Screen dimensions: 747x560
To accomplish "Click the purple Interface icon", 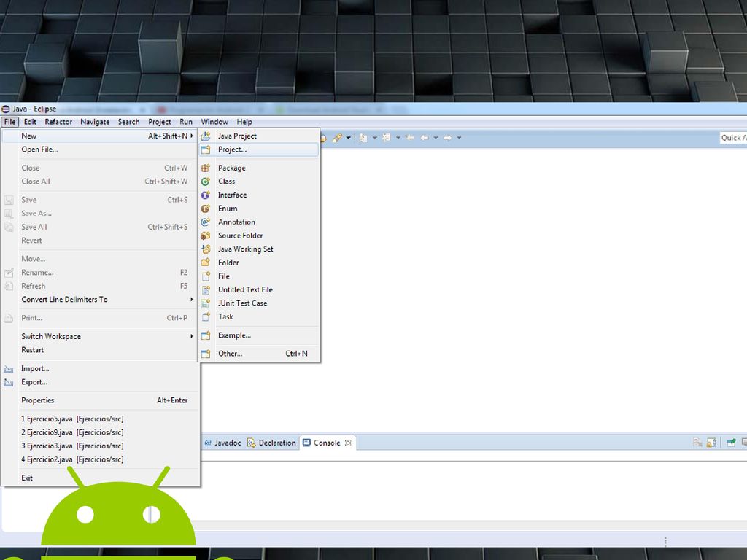I will click(x=206, y=195).
